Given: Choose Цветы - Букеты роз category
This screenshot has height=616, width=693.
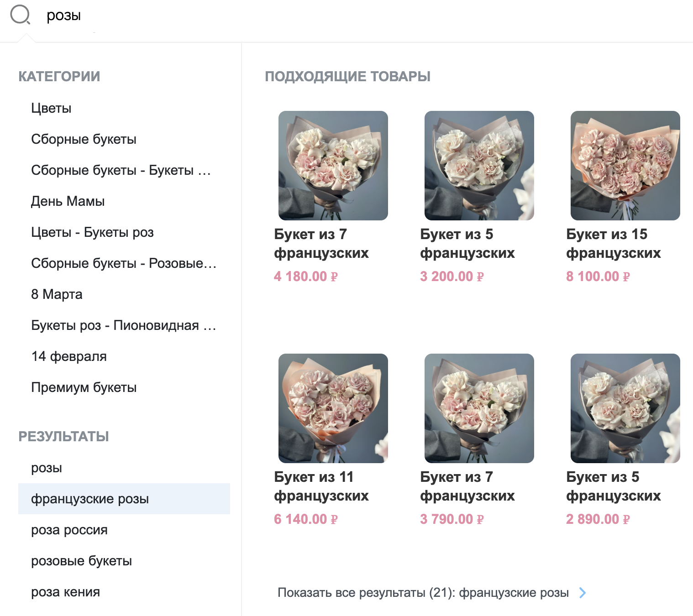Looking at the screenshot, I should pos(92,232).
